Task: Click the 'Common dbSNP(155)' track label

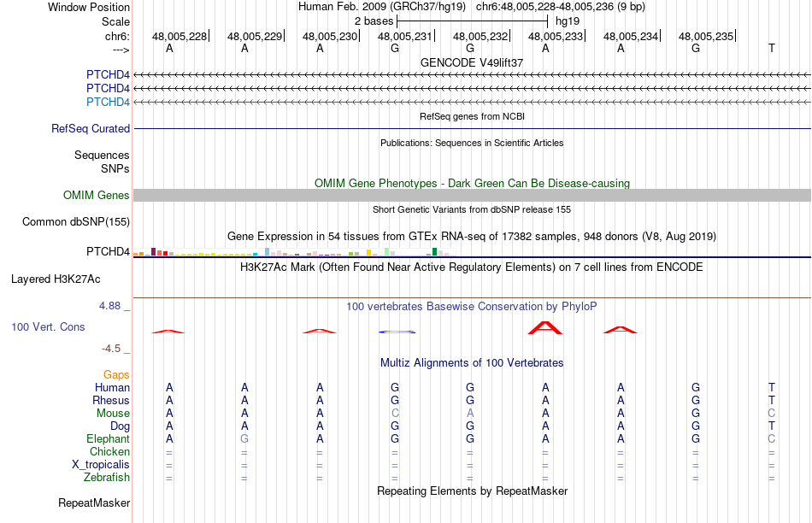Action: (x=75, y=221)
